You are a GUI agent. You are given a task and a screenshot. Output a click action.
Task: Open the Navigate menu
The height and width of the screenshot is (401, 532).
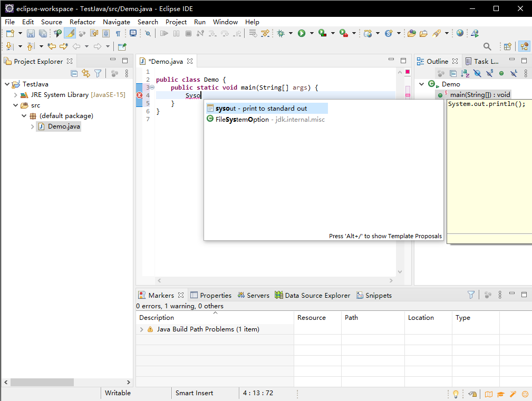pos(117,22)
